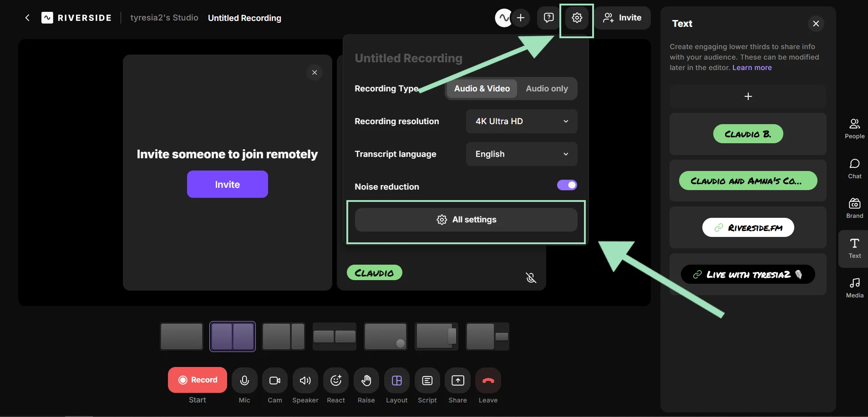868x417 pixels.
Task: Choose the two equal side-by-side layout
Action: [233, 337]
